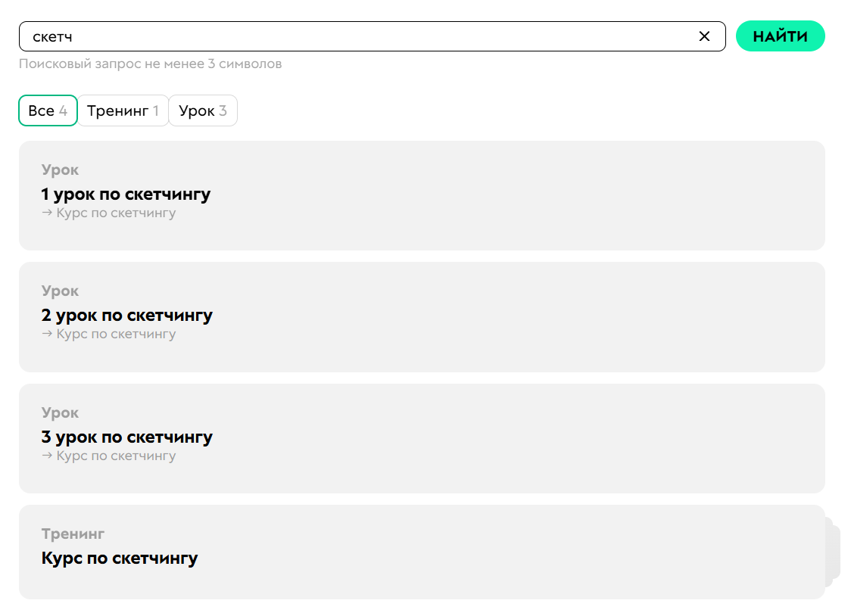Viewport: 851px width, 616px height.
Task: Follow the Курс по скетчингу link under lesson 1
Action: pyautogui.click(x=116, y=213)
